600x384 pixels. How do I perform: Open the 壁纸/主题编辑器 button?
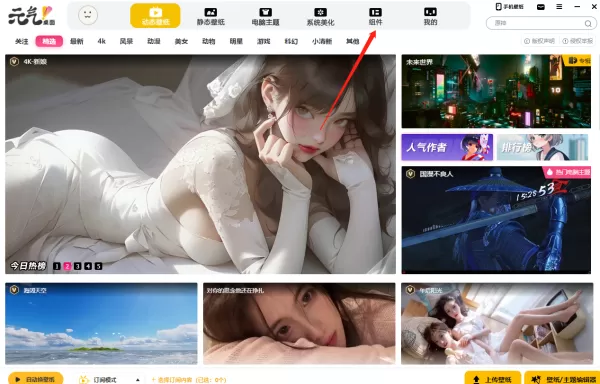click(562, 378)
